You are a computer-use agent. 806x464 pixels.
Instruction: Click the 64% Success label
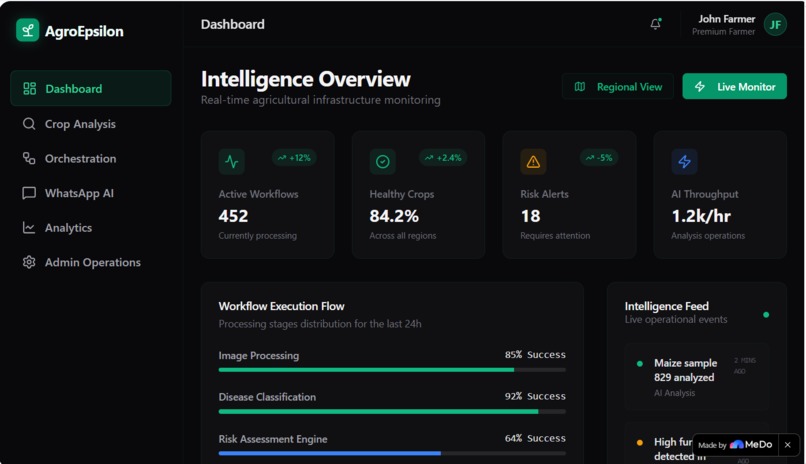[535, 438]
